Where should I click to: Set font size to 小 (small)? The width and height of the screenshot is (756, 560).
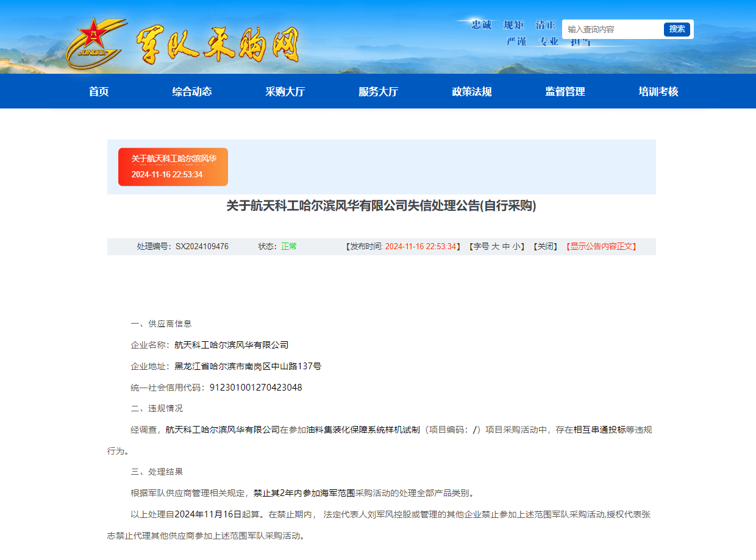pos(516,247)
